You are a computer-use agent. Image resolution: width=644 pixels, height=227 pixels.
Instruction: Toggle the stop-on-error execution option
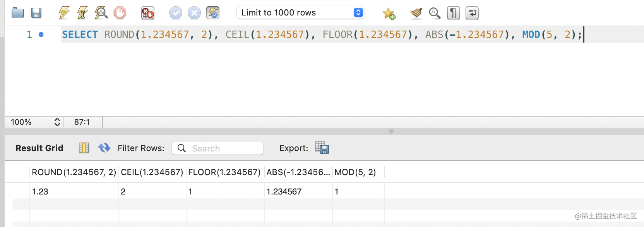(x=147, y=13)
